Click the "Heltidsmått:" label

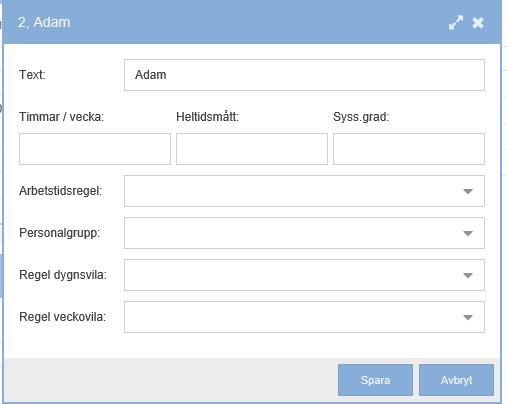coord(207,117)
